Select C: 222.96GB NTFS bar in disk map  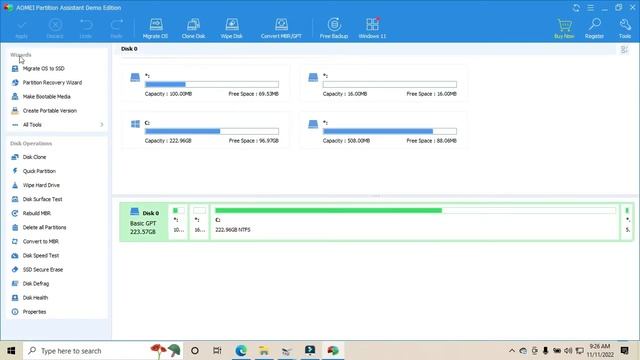tap(415, 222)
